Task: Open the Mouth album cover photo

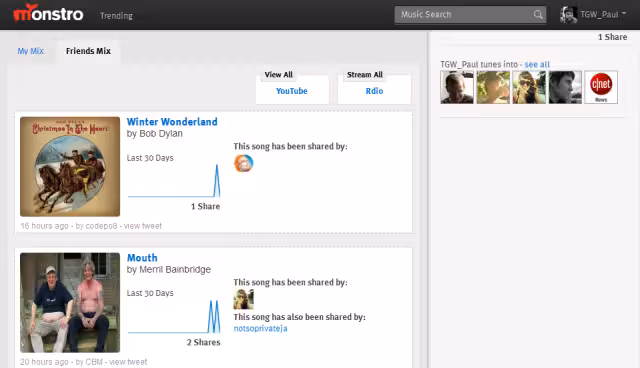Action: [70, 303]
